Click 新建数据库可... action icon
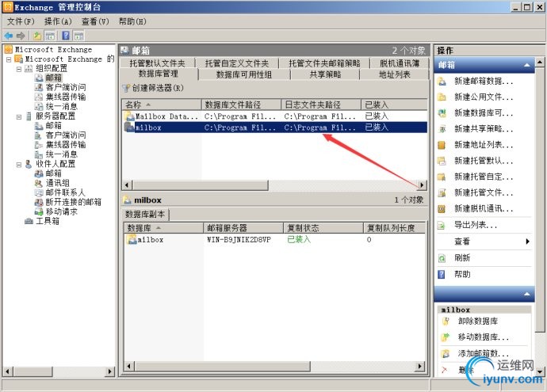Screen dimensions: 547x392 (x=442, y=113)
